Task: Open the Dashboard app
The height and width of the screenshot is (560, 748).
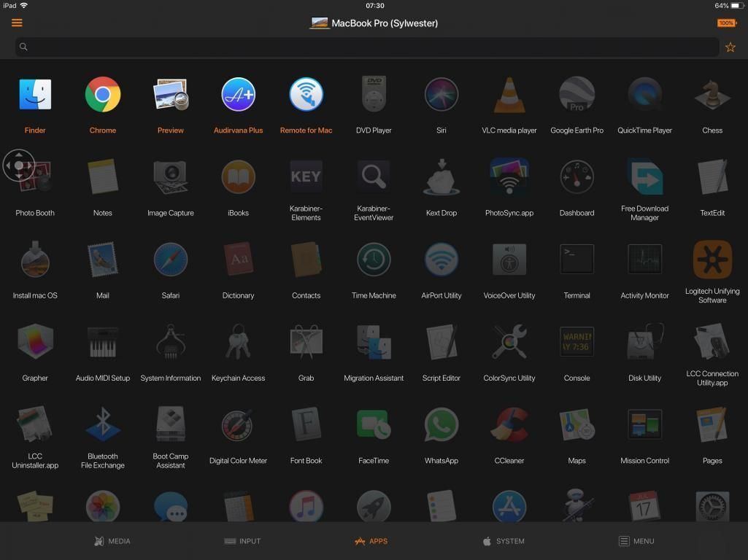Action: [x=577, y=176]
